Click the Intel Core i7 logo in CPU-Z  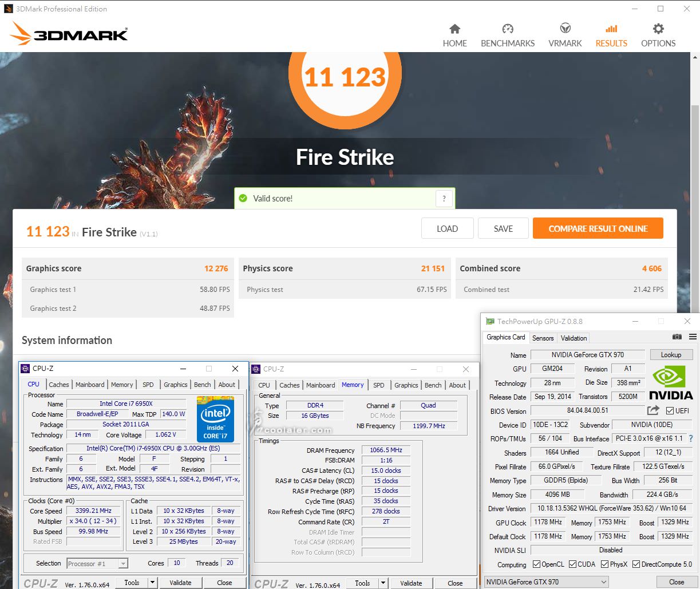pyautogui.click(x=215, y=419)
